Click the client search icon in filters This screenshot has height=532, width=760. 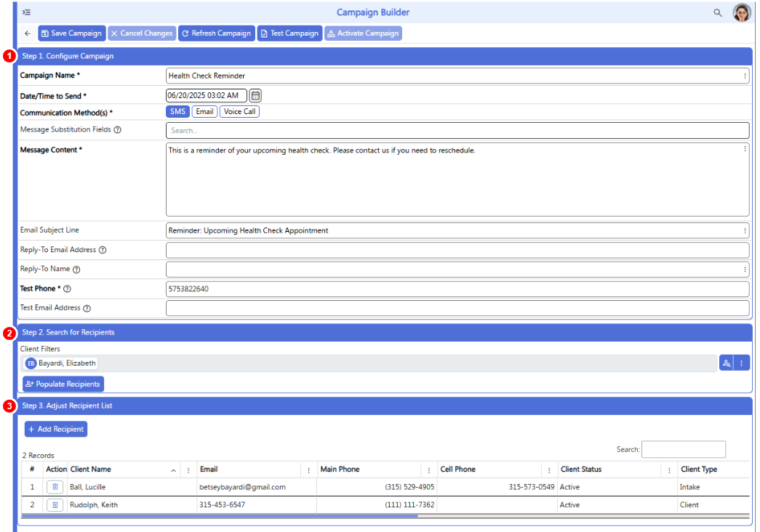coord(726,363)
